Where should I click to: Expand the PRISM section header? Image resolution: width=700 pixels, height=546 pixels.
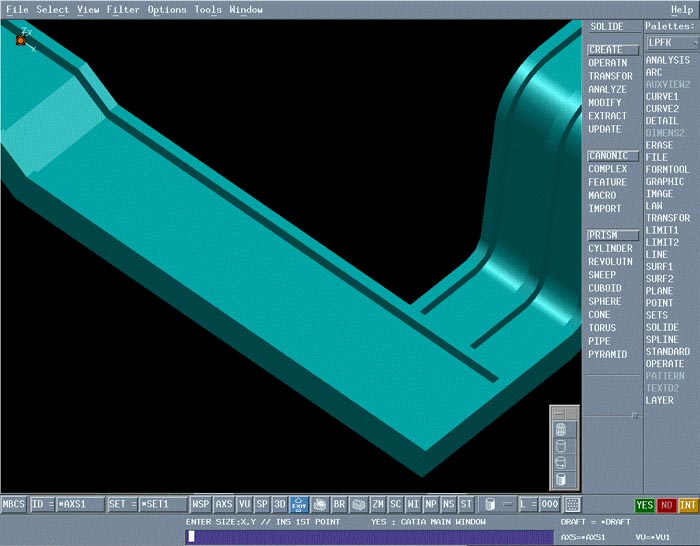[x=612, y=235]
